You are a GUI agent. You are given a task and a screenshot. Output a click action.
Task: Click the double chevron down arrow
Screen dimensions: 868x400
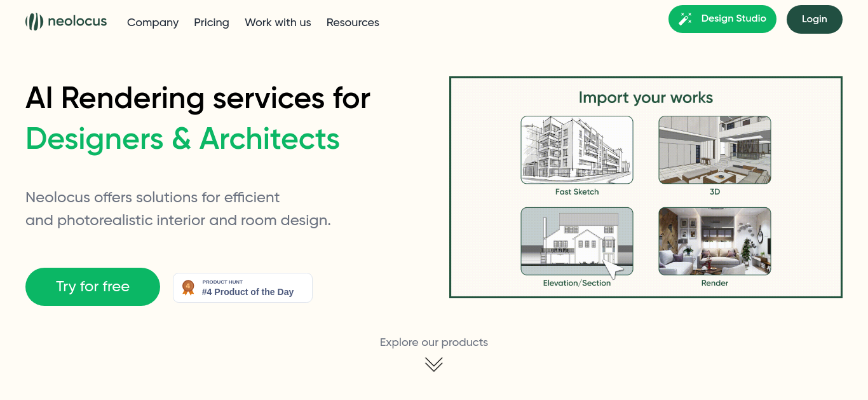pos(434,364)
